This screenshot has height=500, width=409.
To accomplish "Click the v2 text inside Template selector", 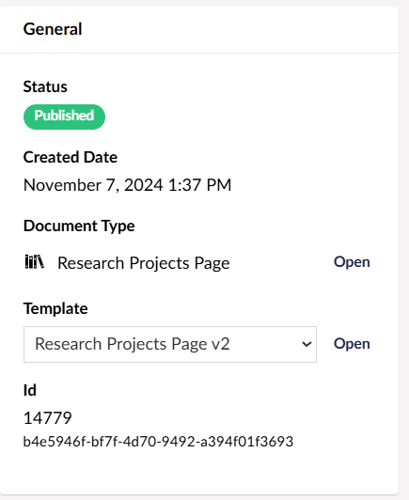I will pos(221,344).
